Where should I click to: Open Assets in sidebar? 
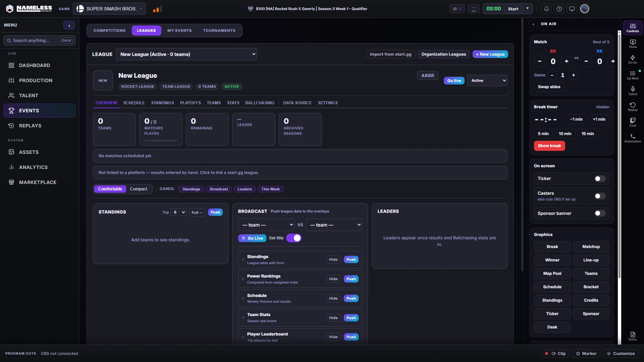click(39, 152)
